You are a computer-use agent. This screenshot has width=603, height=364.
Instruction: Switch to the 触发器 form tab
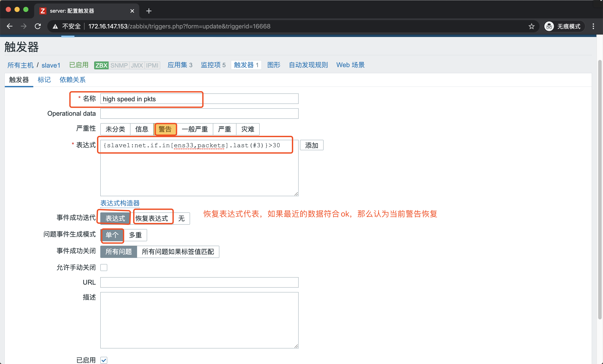click(x=19, y=80)
